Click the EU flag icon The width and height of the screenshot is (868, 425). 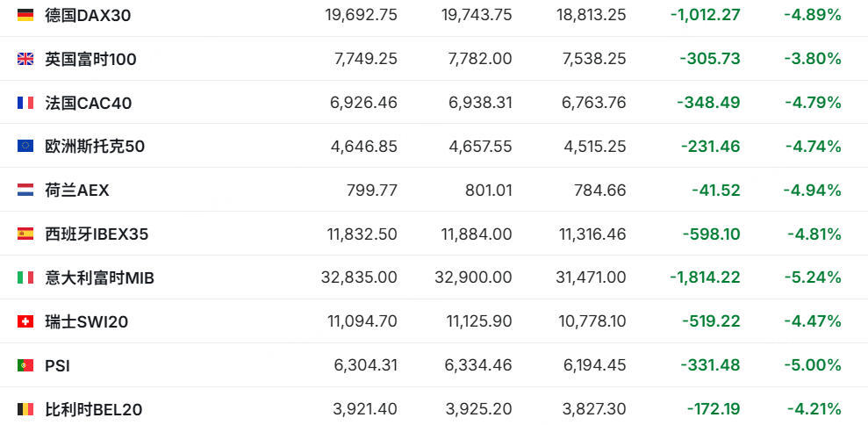pyautogui.click(x=25, y=147)
